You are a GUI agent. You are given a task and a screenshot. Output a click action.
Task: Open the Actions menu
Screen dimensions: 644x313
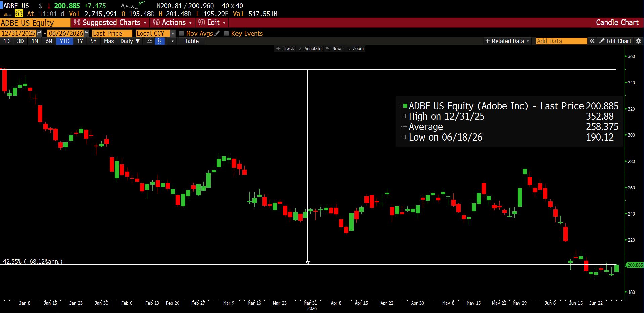(172, 23)
